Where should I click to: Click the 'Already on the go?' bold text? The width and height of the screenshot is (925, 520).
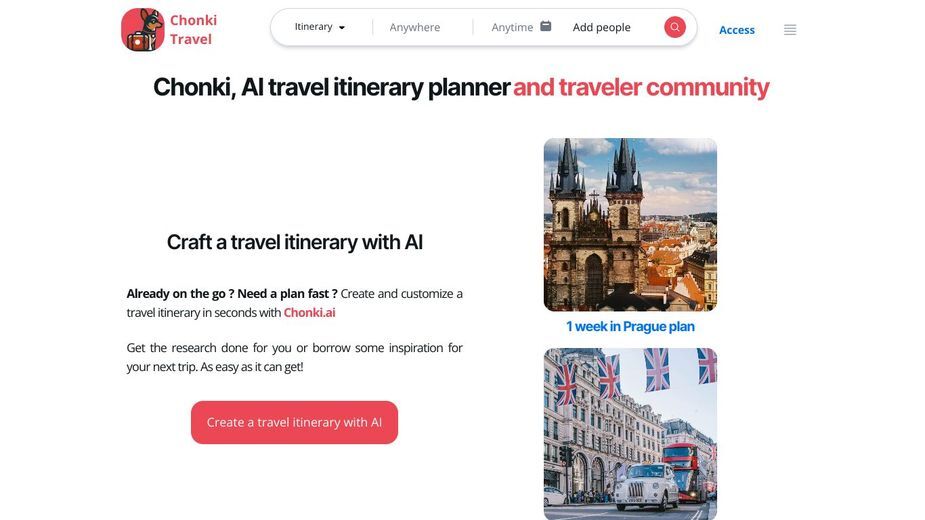pyautogui.click(x=232, y=293)
